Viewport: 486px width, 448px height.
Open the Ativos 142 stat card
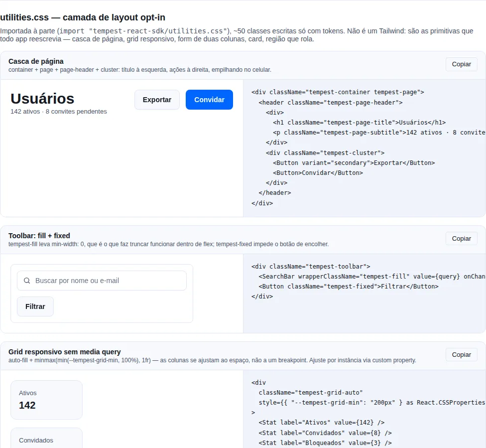coord(46,400)
